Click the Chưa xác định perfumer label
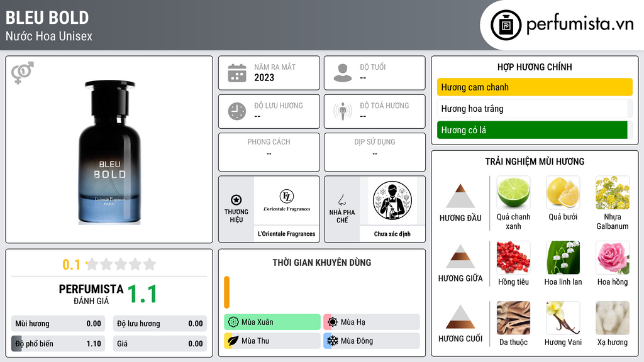Image resolution: width=644 pixels, height=362 pixels. point(392,234)
